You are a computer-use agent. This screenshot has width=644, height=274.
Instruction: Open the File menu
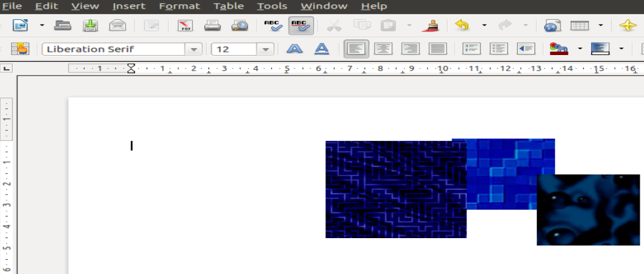11,6
